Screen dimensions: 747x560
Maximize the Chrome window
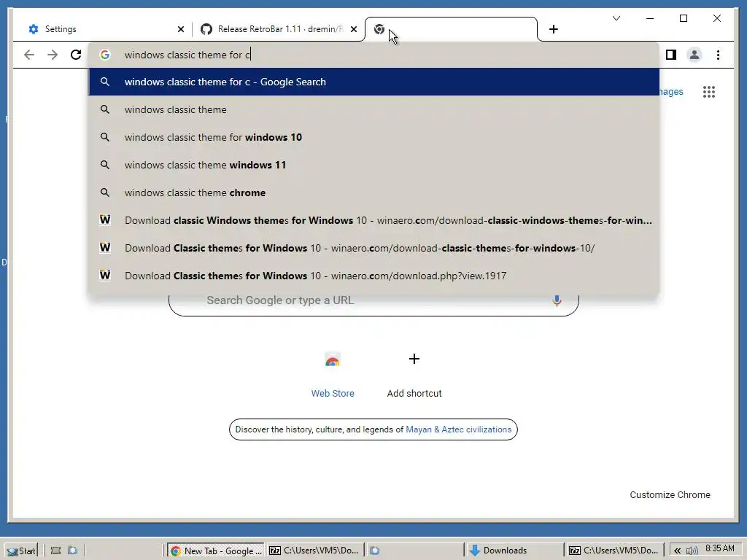coord(683,18)
